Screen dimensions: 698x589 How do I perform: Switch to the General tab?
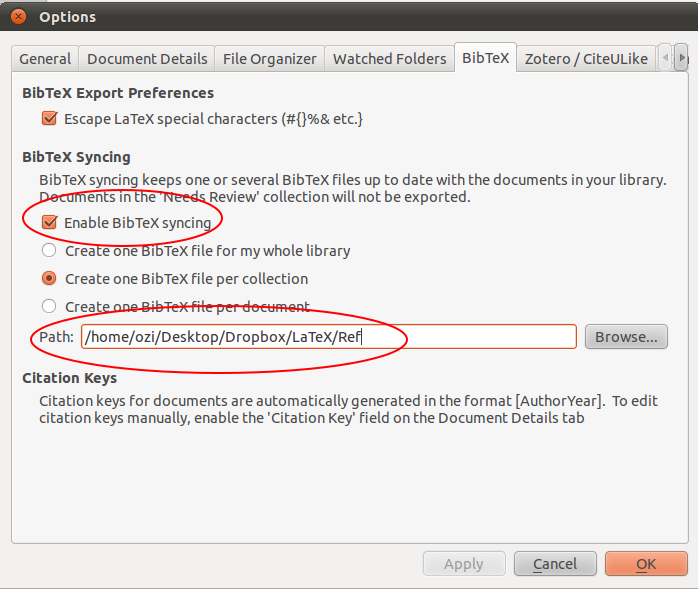pos(45,59)
